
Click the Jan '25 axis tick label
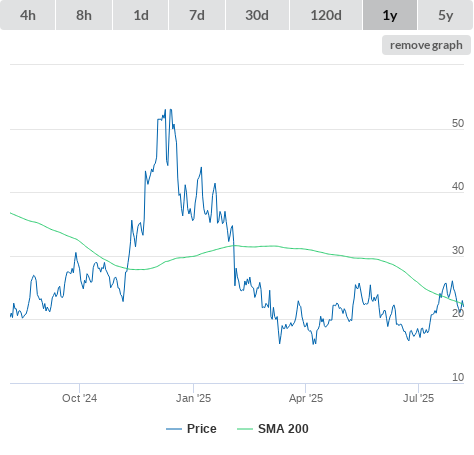(193, 398)
